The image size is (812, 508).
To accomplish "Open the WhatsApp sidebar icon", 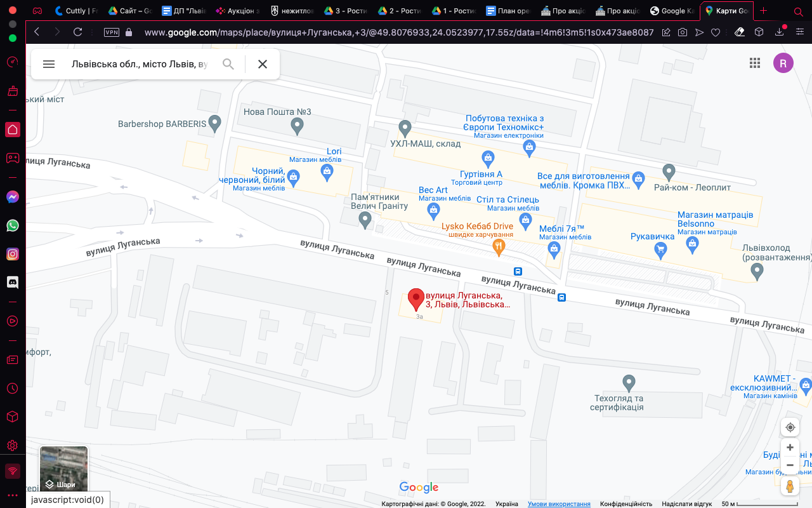I will 12,225.
